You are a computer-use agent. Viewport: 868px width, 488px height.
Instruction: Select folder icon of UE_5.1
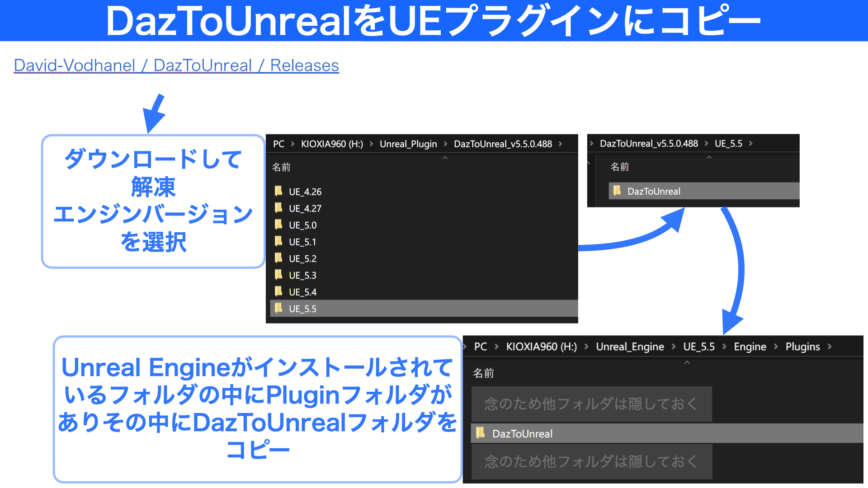pos(278,241)
